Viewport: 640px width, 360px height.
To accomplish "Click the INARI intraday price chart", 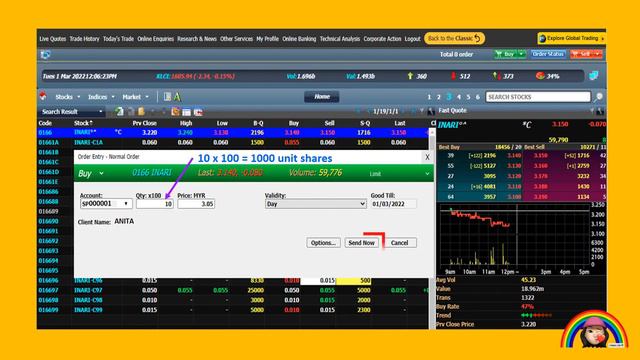I will pyautogui.click(x=514, y=235).
